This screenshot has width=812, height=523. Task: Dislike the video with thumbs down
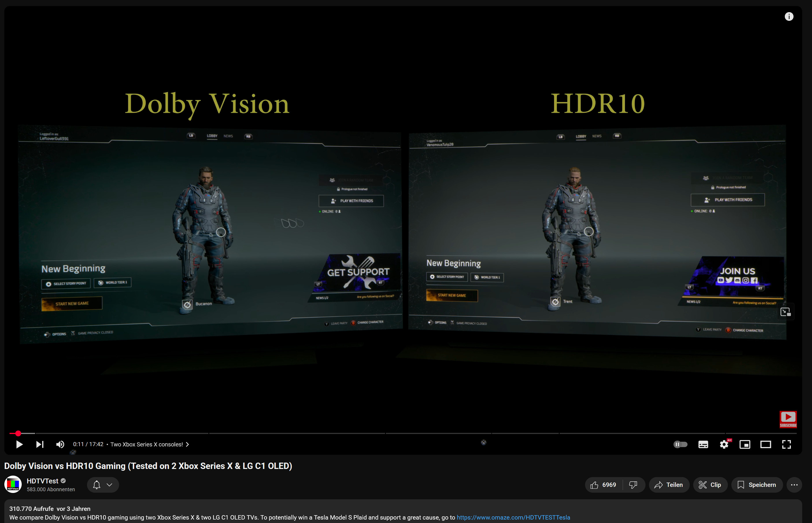tap(634, 485)
